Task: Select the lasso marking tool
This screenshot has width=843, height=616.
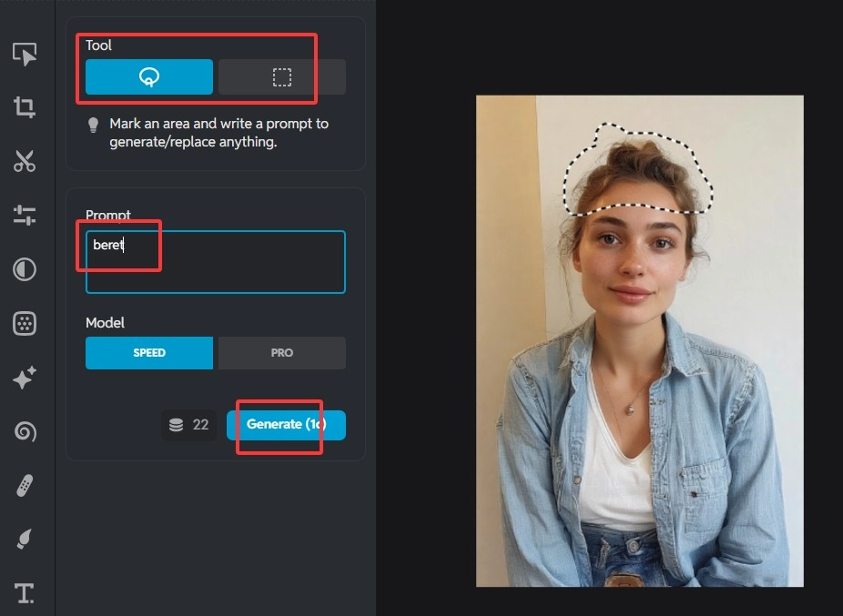Action: click(x=147, y=76)
